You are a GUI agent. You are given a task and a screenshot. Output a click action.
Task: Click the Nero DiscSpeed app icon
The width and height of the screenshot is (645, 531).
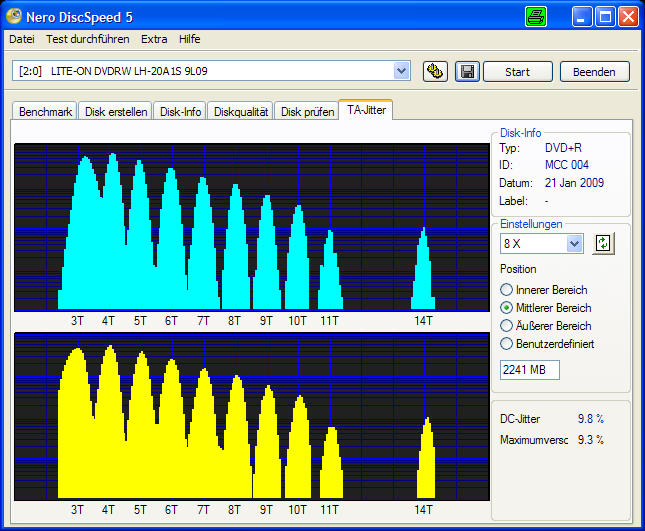point(14,16)
